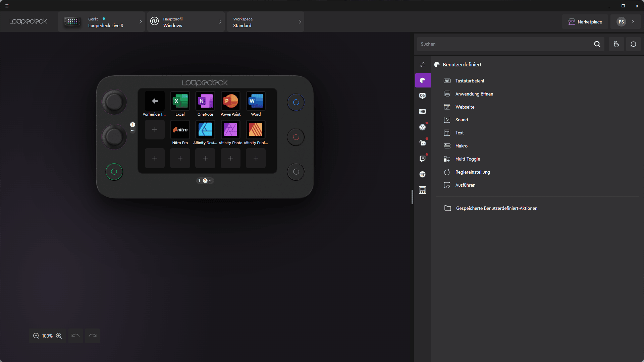Expand the Hauptprofil Windows dropdown
Screen dimensions: 644x362
186,22
